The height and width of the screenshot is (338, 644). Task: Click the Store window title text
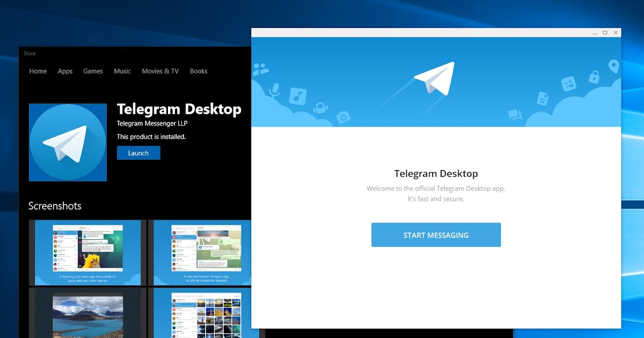click(x=30, y=54)
